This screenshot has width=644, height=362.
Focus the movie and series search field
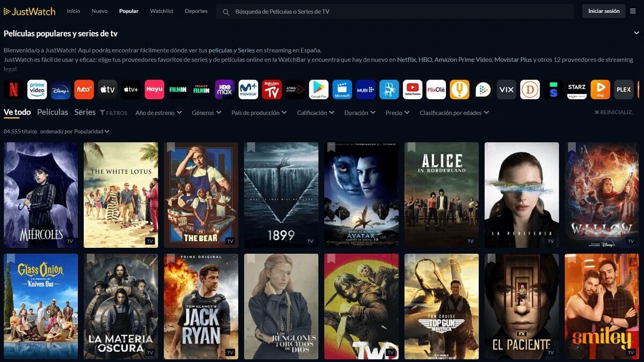click(395, 12)
